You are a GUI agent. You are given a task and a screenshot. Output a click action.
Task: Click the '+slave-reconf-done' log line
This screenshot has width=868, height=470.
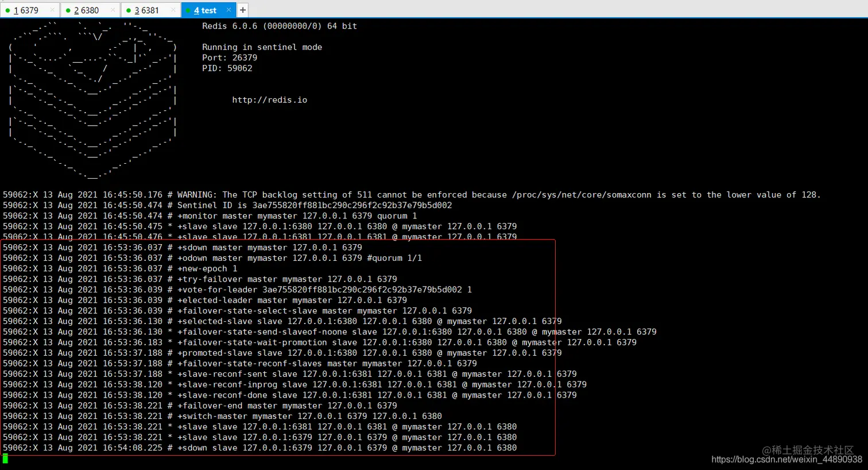tap(290, 395)
